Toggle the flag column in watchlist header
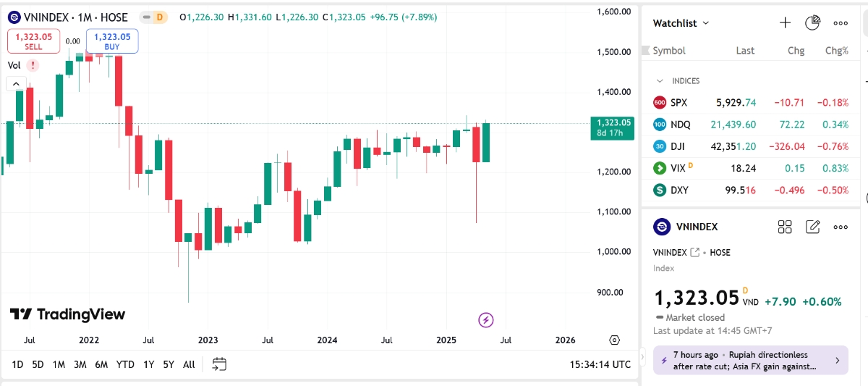Screen dimensions: 868x386 pos(646,51)
